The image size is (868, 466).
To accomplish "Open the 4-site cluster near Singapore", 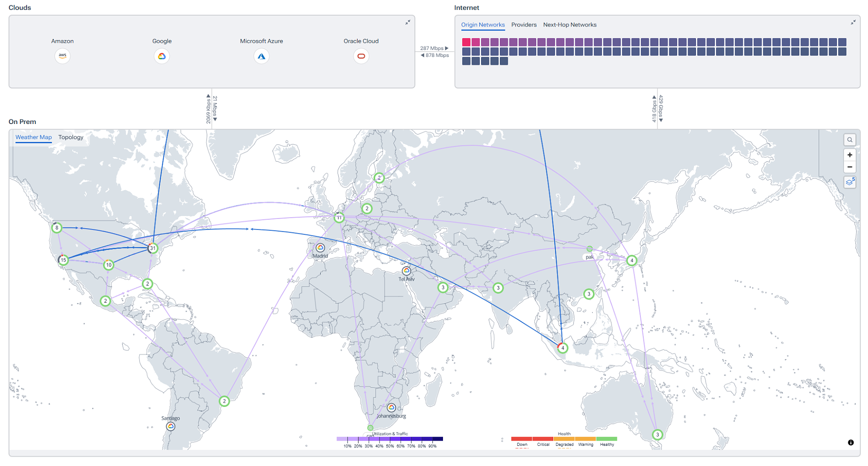I will (x=562, y=348).
